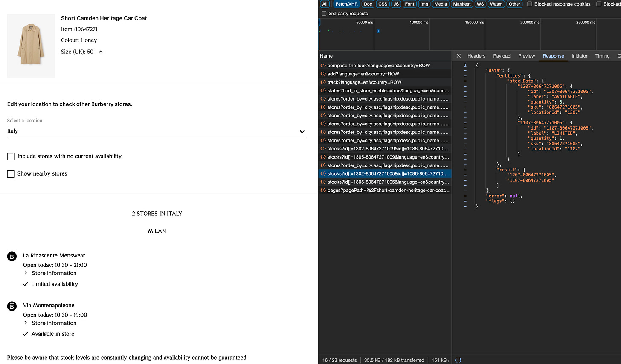Select states?find_in_store_enabled request

[x=385, y=90]
